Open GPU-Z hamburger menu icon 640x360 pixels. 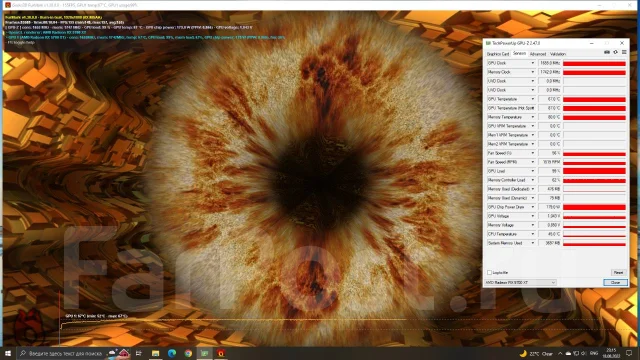click(x=624, y=52)
